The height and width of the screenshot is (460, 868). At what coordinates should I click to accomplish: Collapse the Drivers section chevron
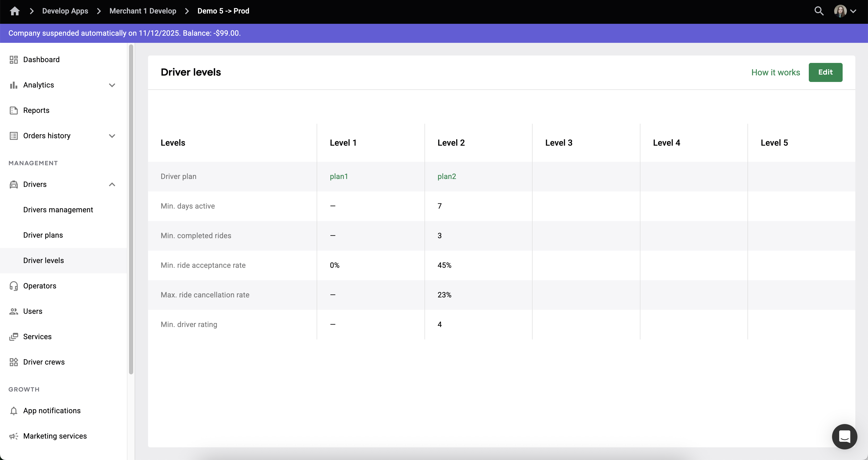pyautogui.click(x=112, y=184)
